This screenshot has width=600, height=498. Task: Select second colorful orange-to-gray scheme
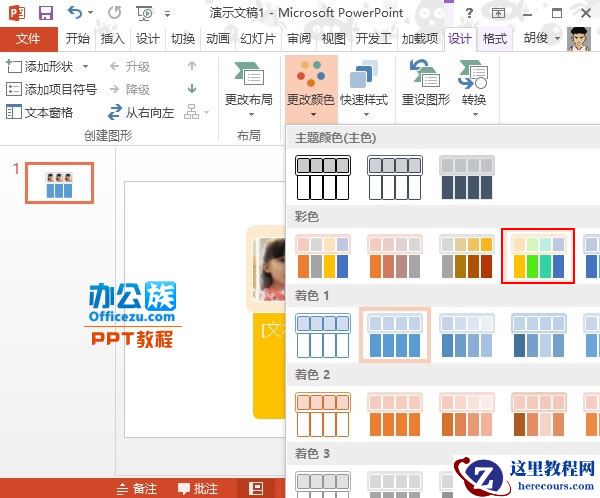click(395, 256)
